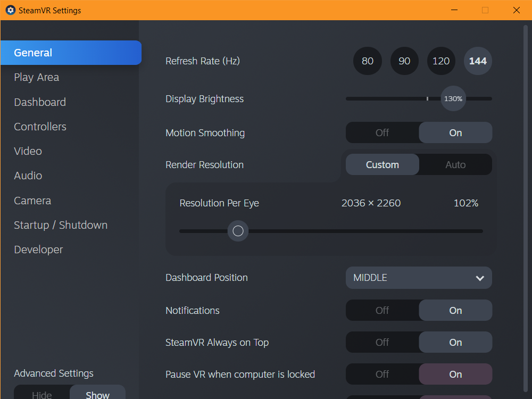Image resolution: width=532 pixels, height=399 pixels.
Task: Switch to the Video tab
Action: point(28,151)
